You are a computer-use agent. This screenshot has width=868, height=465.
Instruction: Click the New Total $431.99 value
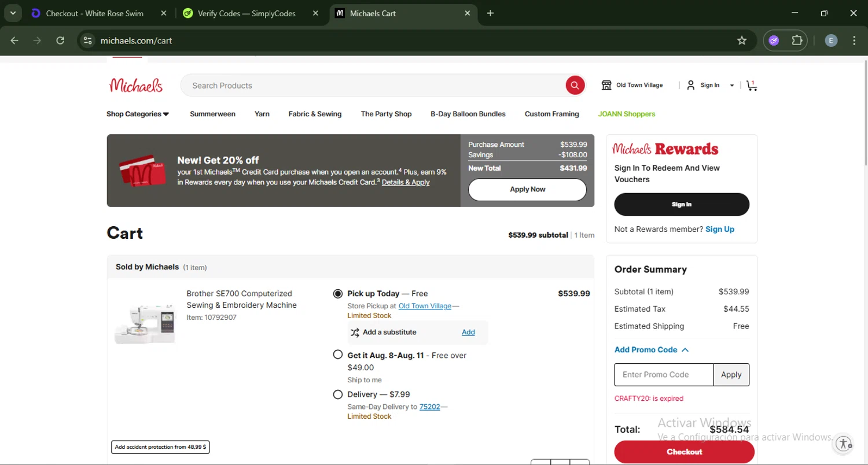coord(573,168)
